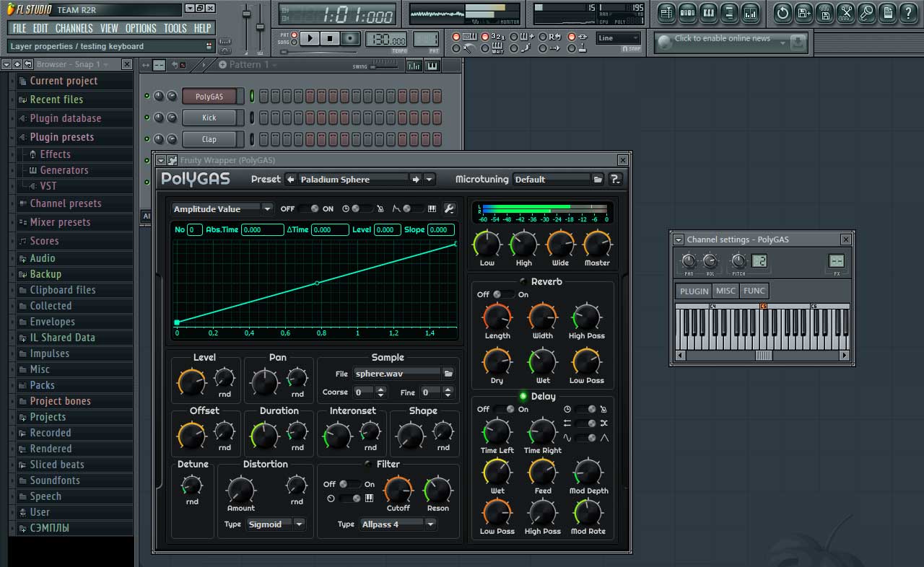Toggle the Delay Off/On switch
This screenshot has height=567, width=924.
coord(503,409)
